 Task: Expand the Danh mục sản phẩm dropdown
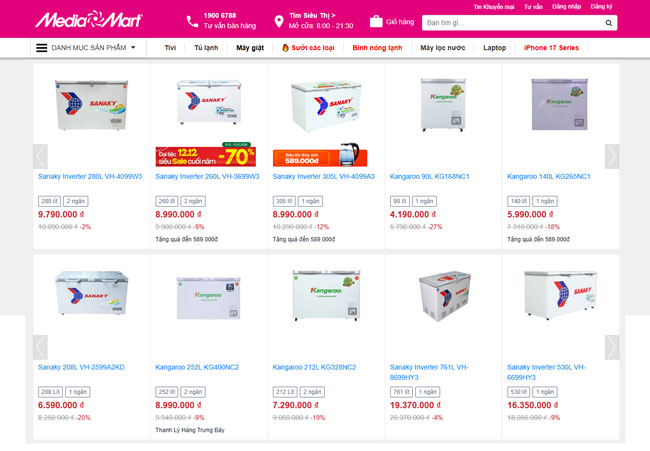(88, 48)
